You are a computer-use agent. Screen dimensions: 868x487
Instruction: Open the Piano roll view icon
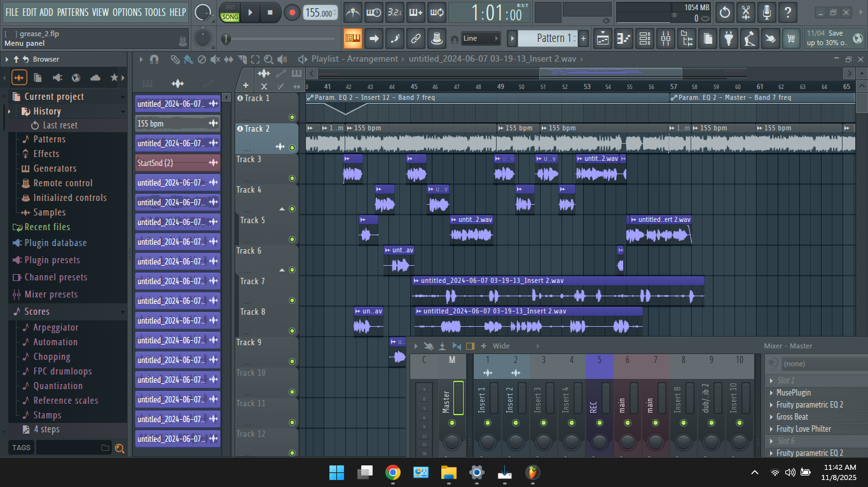point(624,38)
